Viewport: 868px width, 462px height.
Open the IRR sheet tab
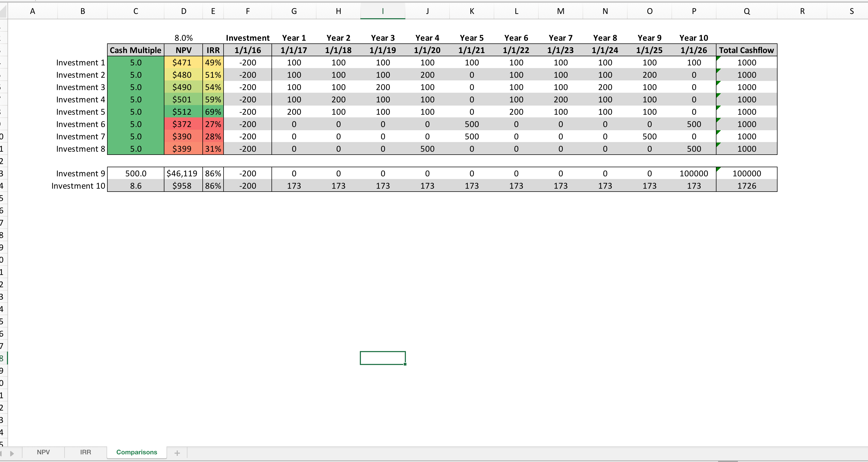click(86, 452)
